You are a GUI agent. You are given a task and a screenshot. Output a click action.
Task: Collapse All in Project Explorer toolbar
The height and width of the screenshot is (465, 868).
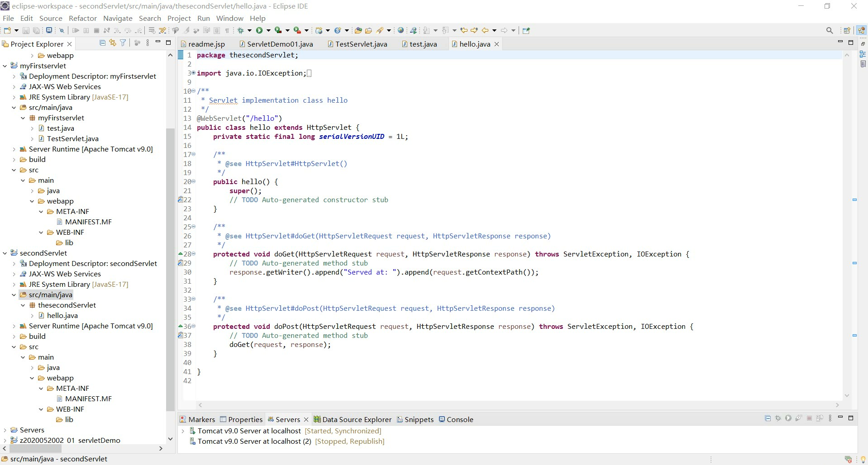102,43
